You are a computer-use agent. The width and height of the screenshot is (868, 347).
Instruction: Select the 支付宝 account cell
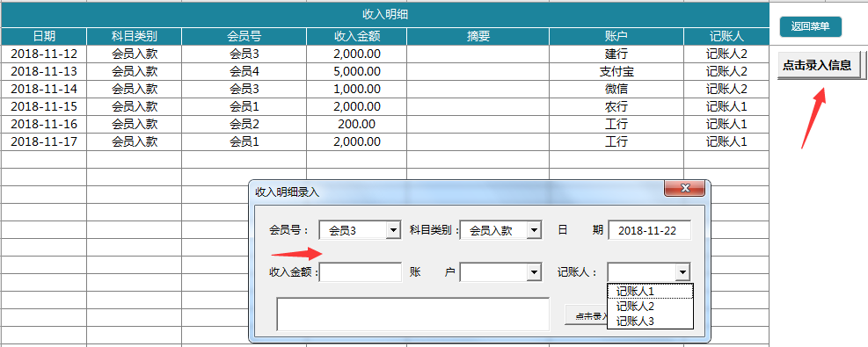pyautogui.click(x=616, y=71)
